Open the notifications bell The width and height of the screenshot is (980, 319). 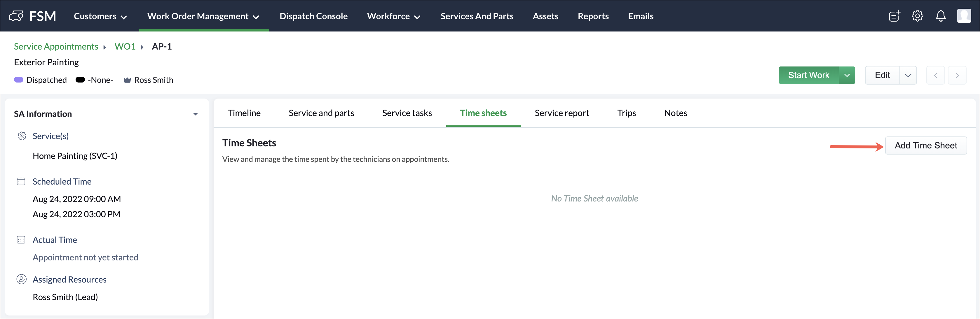941,16
